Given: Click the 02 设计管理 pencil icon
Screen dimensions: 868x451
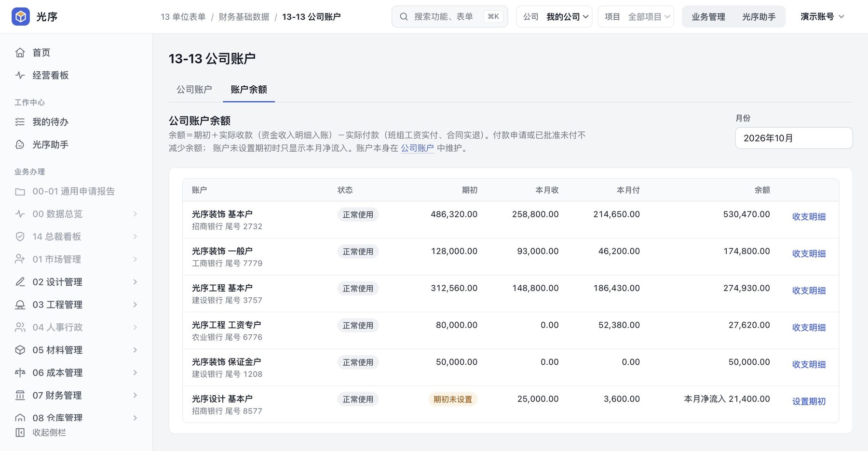Looking at the screenshot, I should pos(20,282).
